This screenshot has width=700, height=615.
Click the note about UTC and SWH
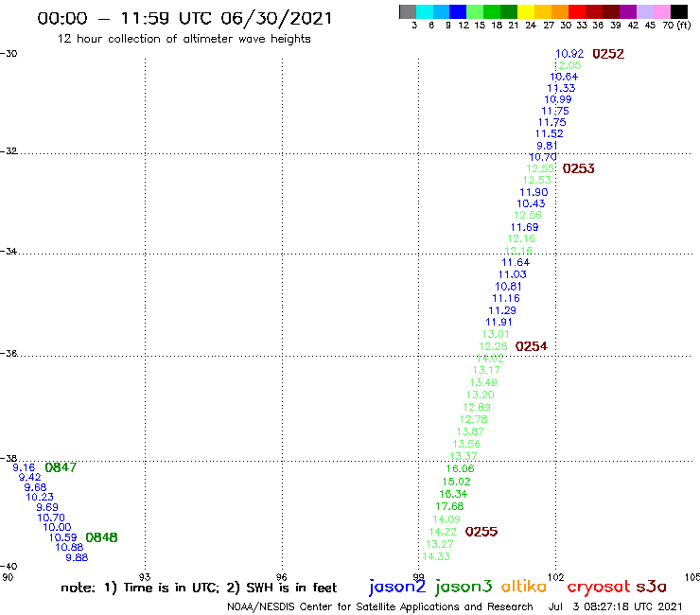click(199, 588)
